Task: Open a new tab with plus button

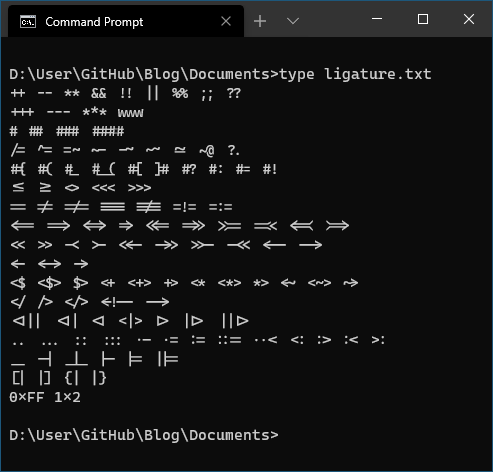Action: click(260, 21)
